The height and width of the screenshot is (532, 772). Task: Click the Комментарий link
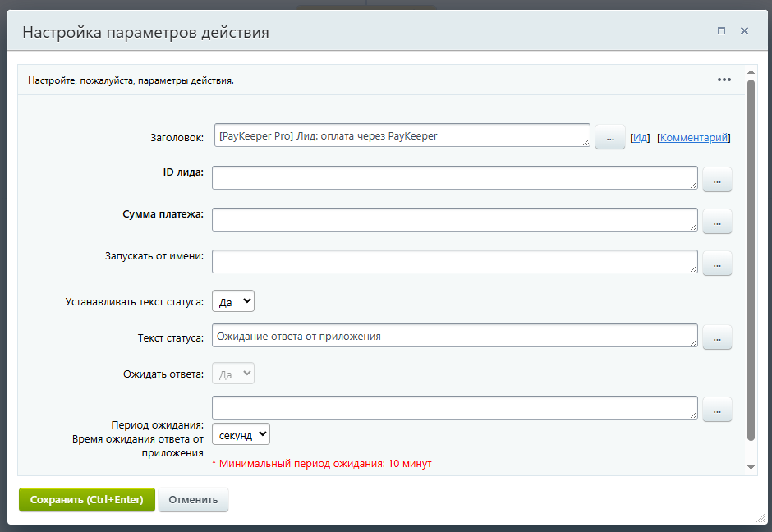pos(694,138)
